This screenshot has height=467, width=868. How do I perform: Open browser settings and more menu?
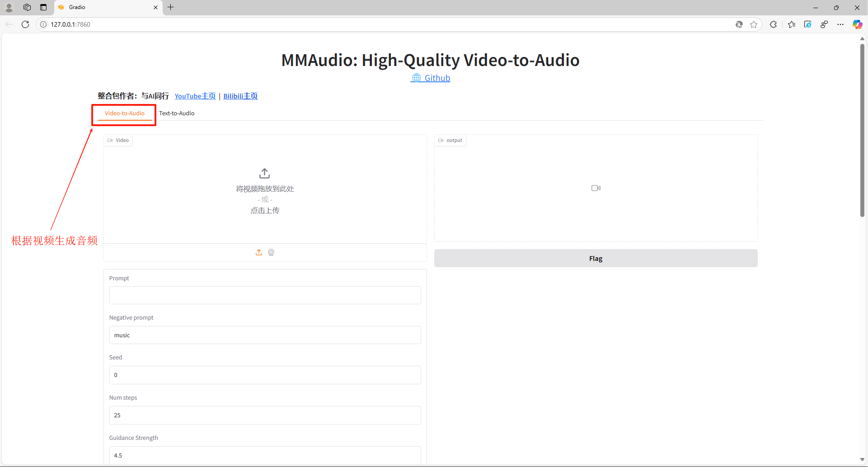point(840,24)
